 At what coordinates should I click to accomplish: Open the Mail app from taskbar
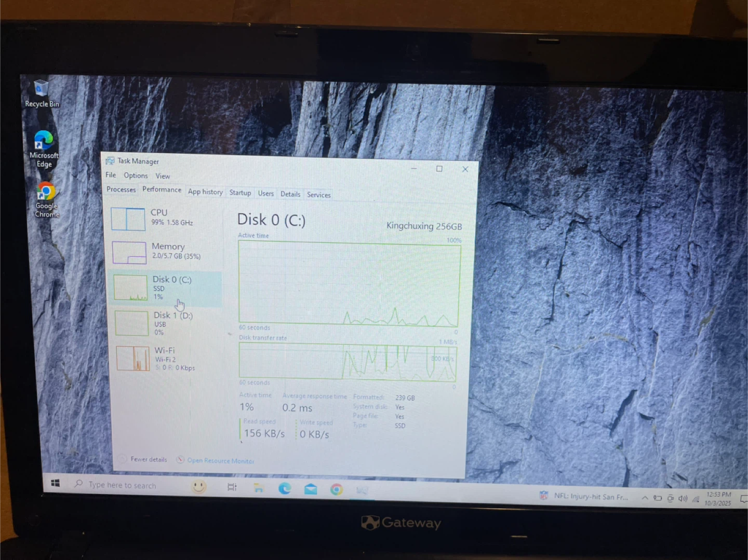(311, 489)
